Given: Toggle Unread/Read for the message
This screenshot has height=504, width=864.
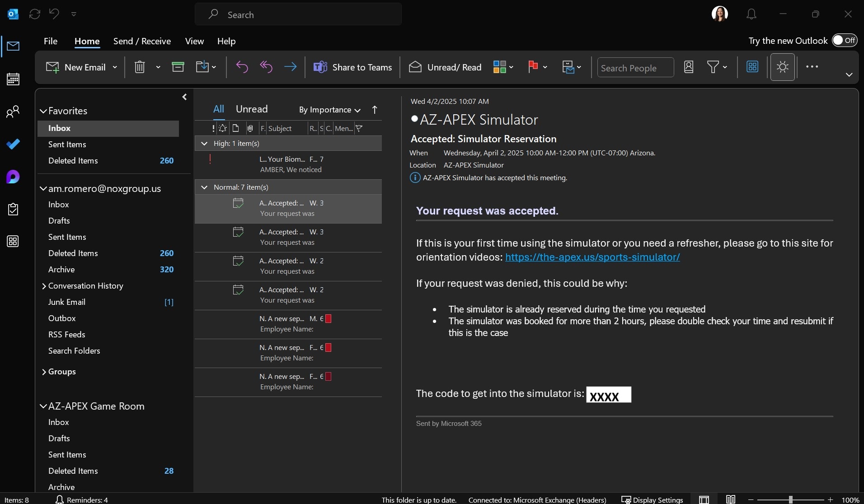Looking at the screenshot, I should [445, 67].
